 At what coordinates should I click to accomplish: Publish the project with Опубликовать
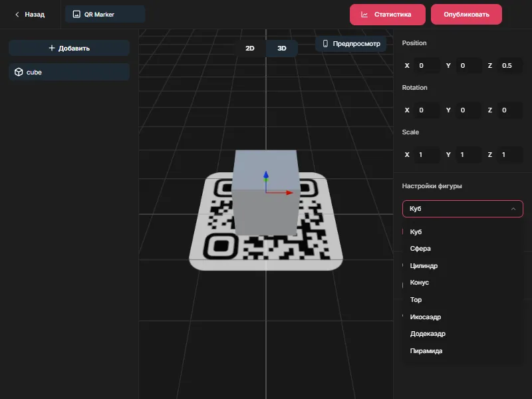466,15
